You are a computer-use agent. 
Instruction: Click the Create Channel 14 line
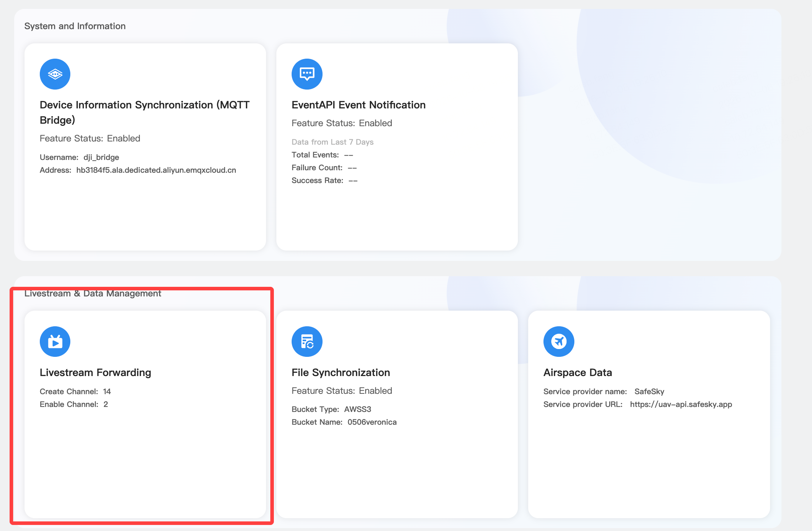75,391
